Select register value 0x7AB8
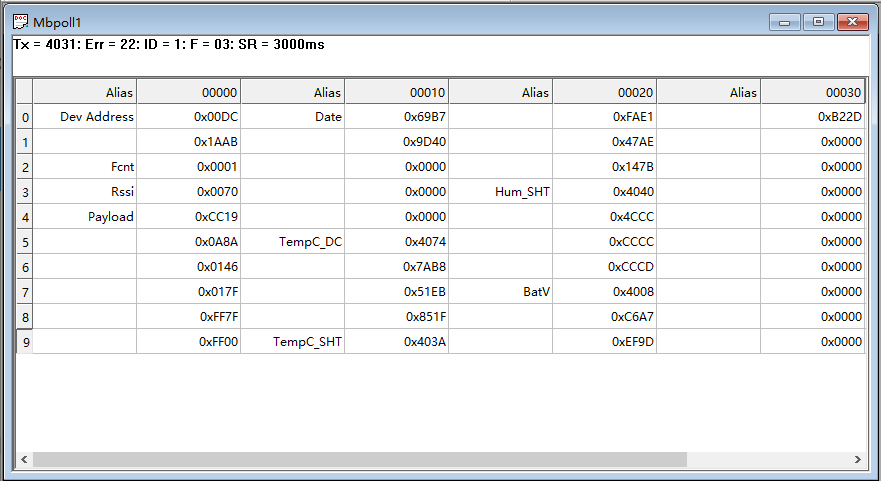Viewport: 881px width, 481px height. point(397,266)
